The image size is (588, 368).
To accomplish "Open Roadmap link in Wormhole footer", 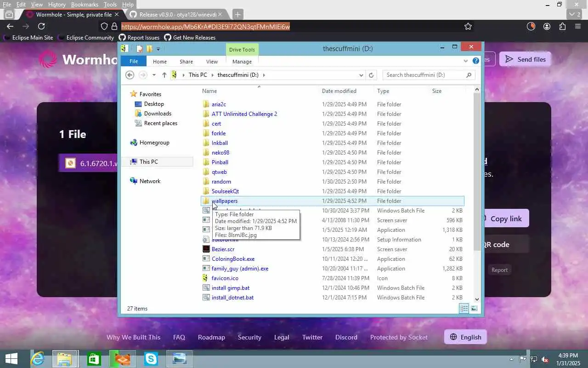I will [x=211, y=337].
